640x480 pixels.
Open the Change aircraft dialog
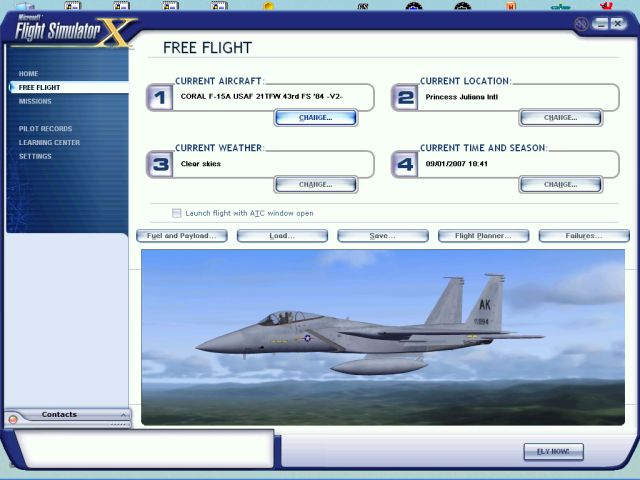(315, 117)
